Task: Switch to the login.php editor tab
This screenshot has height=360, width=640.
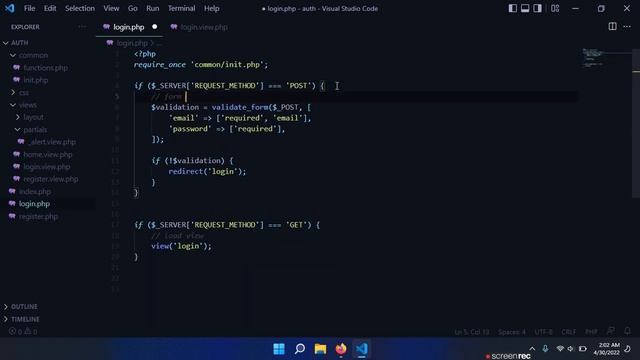Action: tap(129, 27)
